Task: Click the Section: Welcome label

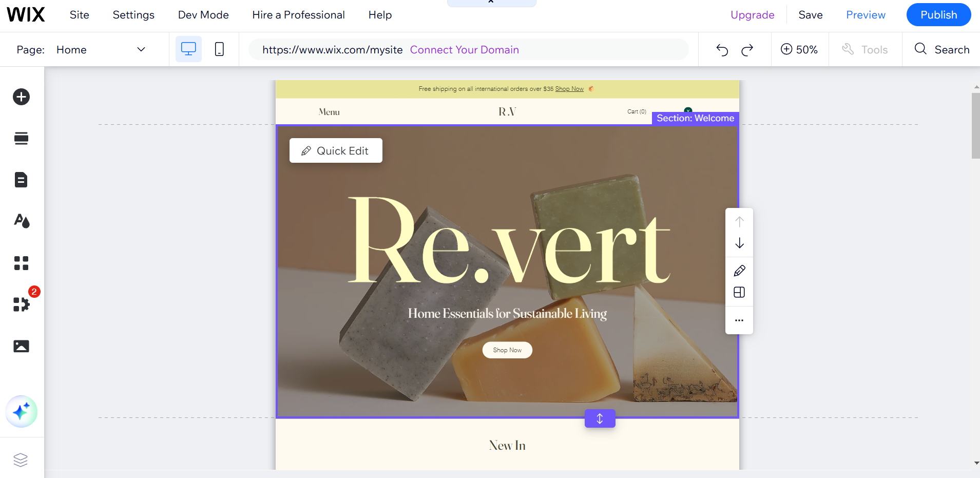Action: (695, 118)
